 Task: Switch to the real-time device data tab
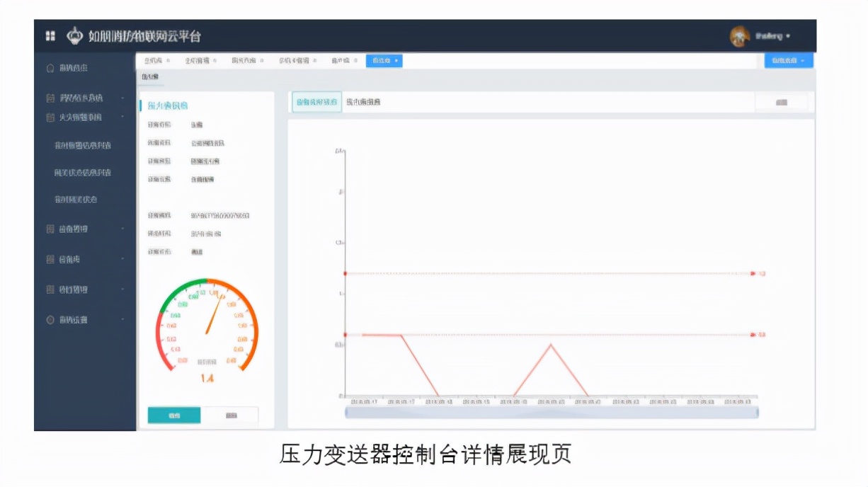point(317,101)
